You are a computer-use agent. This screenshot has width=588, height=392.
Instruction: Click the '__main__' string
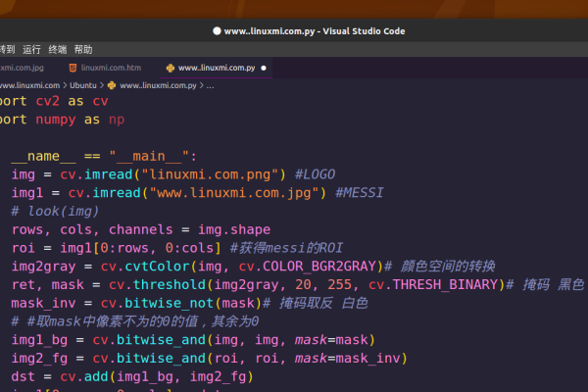[149, 156]
